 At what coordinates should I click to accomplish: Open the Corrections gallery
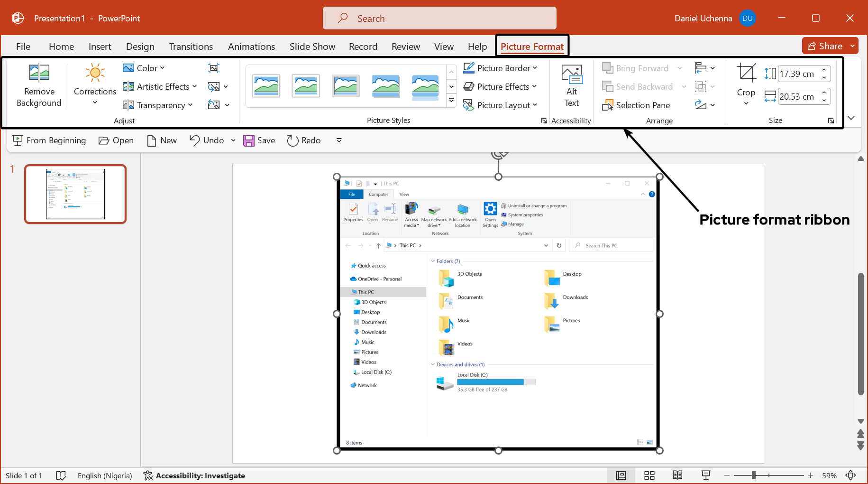point(94,85)
